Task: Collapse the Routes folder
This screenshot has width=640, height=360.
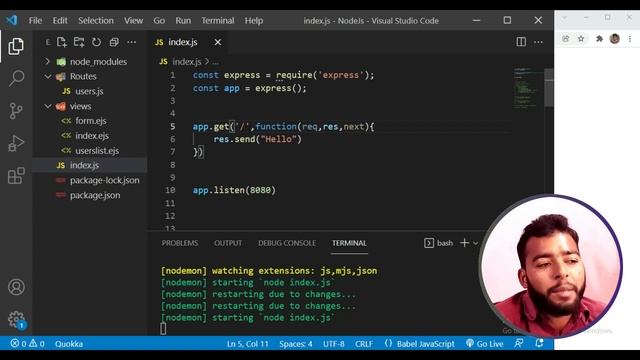Action: click(89, 76)
